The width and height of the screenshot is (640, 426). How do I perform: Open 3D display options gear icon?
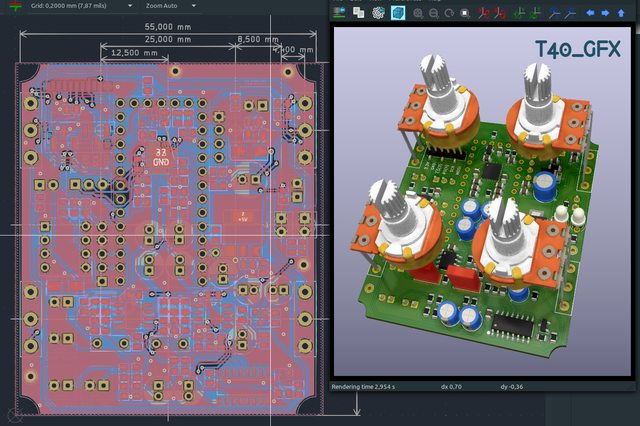click(x=378, y=13)
